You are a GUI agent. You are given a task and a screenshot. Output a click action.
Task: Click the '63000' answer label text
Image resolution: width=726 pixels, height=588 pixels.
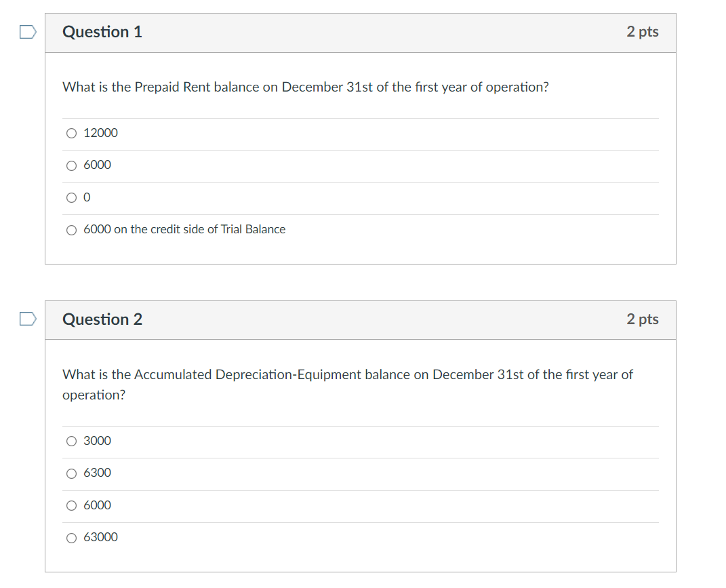[100, 538]
